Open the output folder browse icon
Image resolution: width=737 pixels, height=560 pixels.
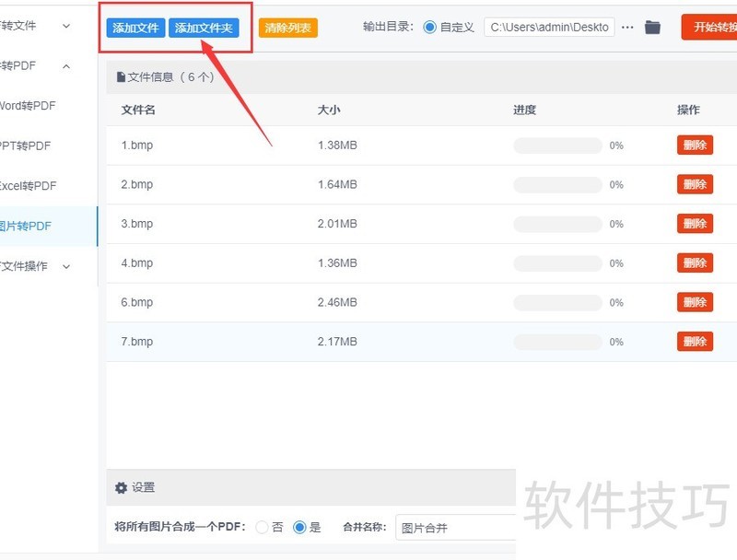tap(652, 28)
